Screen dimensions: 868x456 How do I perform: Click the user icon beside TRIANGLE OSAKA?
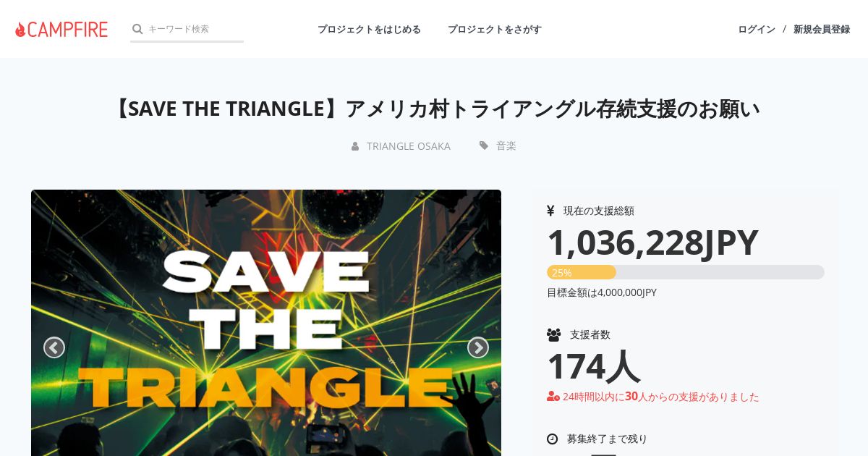click(x=355, y=146)
